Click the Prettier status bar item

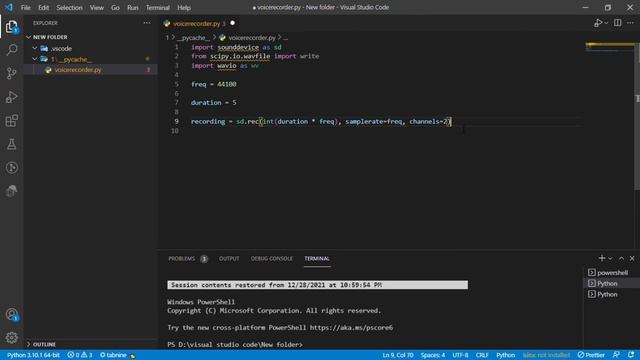(x=591, y=355)
